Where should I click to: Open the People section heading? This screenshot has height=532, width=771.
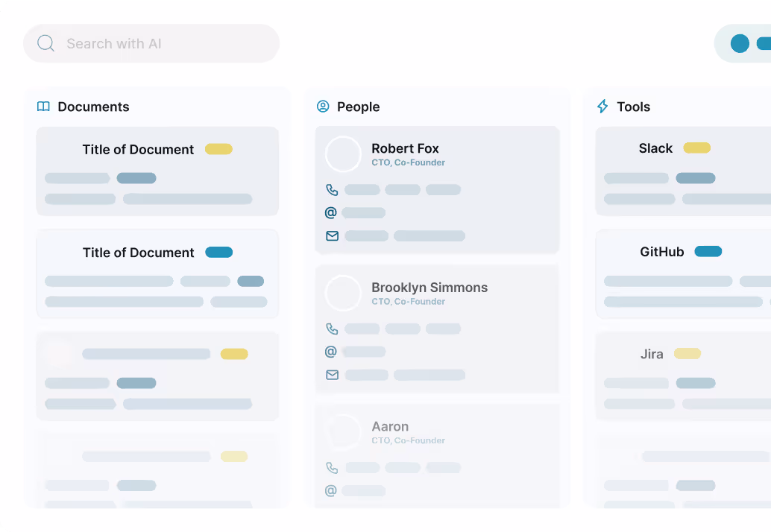coord(359,107)
